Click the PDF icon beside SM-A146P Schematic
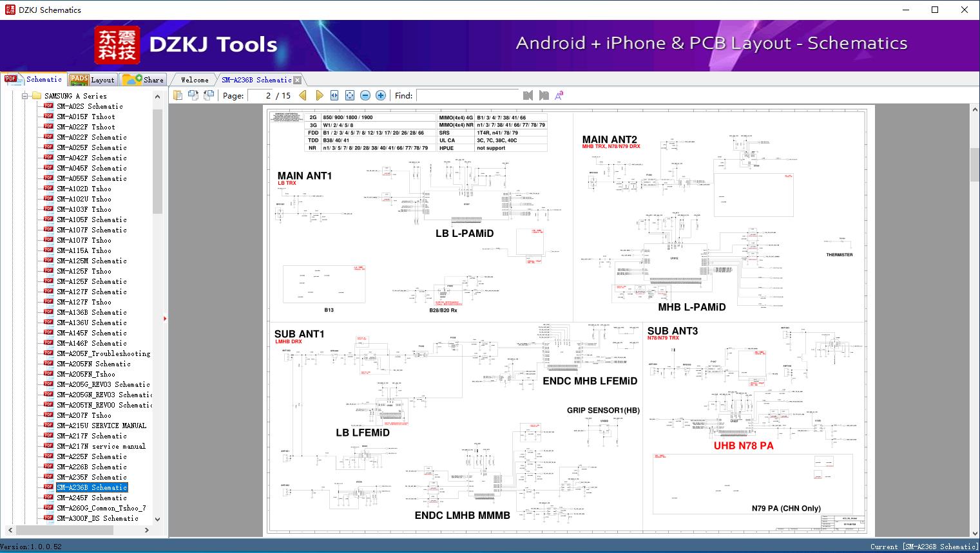 (48, 343)
